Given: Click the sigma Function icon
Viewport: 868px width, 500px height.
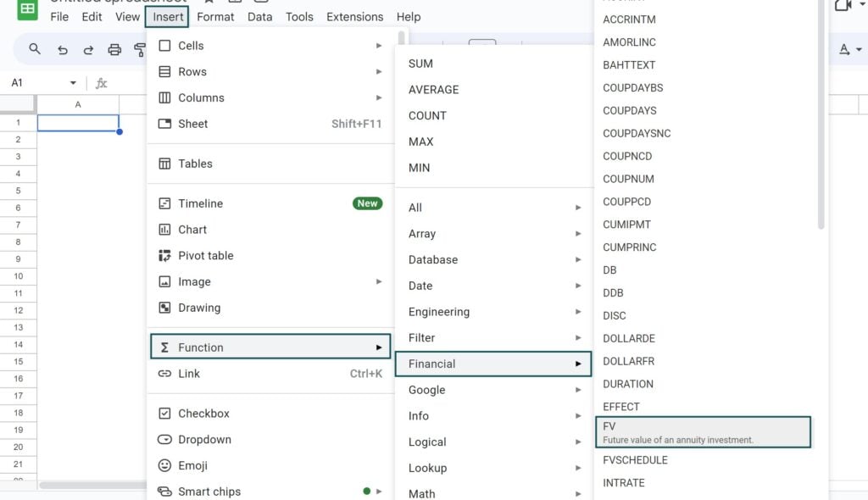Looking at the screenshot, I should click(x=164, y=347).
